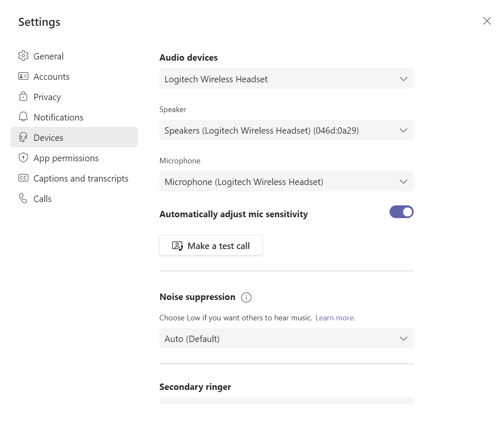This screenshot has width=504, height=426.
Task: Close the Settings dialog
Action: 487,21
